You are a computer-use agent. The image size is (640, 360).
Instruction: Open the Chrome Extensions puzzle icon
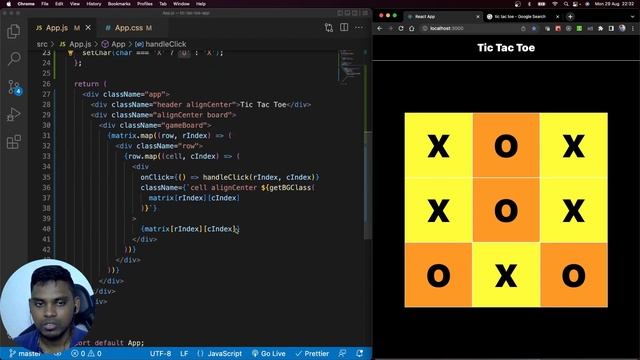point(600,29)
